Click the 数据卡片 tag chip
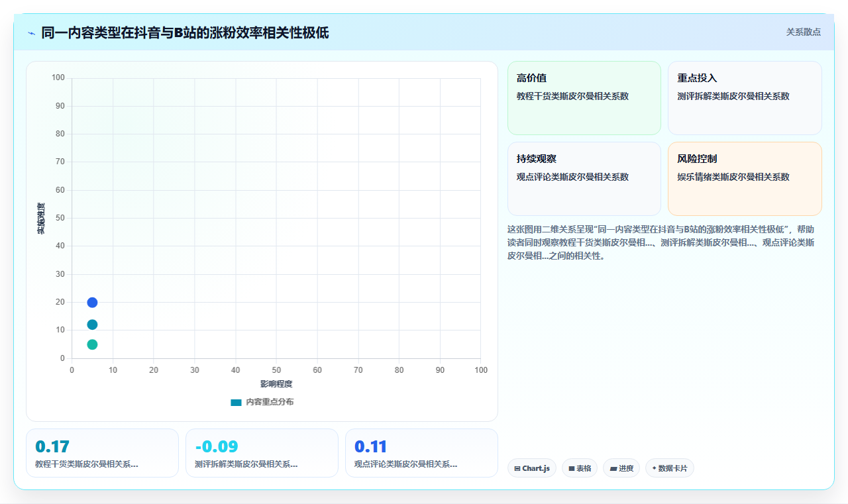This screenshot has width=848, height=504. (x=670, y=468)
